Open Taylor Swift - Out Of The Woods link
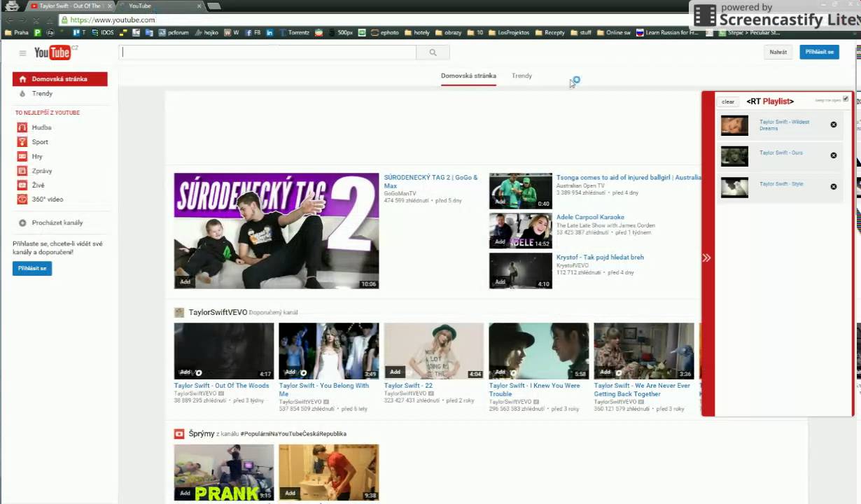The image size is (861, 504). [221, 386]
